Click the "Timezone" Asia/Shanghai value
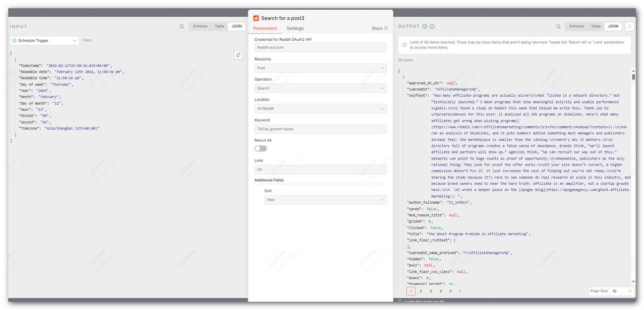This screenshot has width=644, height=310. 72,128
